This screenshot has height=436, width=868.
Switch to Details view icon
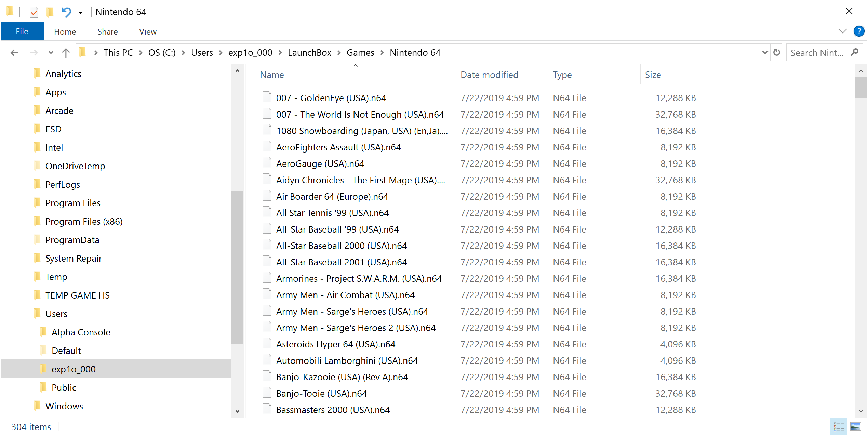(839, 426)
